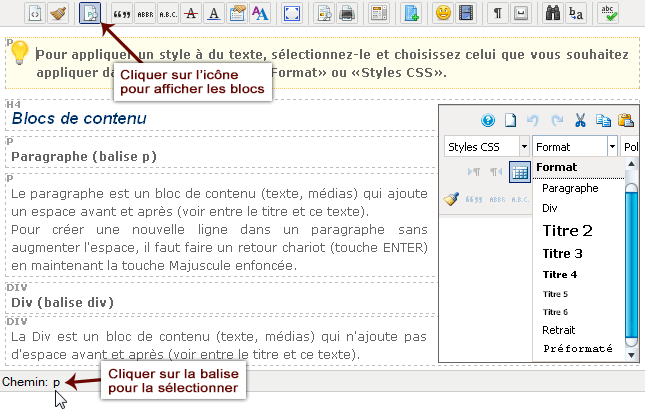The height and width of the screenshot is (410, 645).
Task: Insert a non-breaking space character
Action: coord(521,14)
